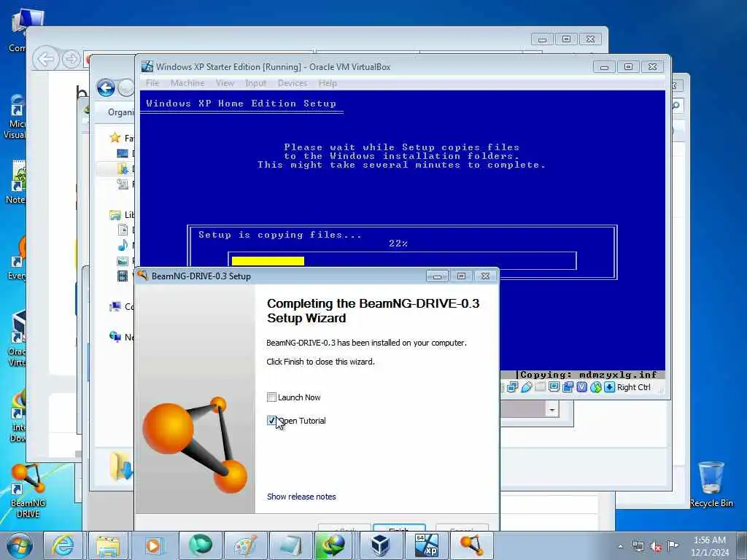This screenshot has height=560, width=747.
Task: Select the Downloads folder icon under Favorites
Action: pyautogui.click(x=123, y=168)
